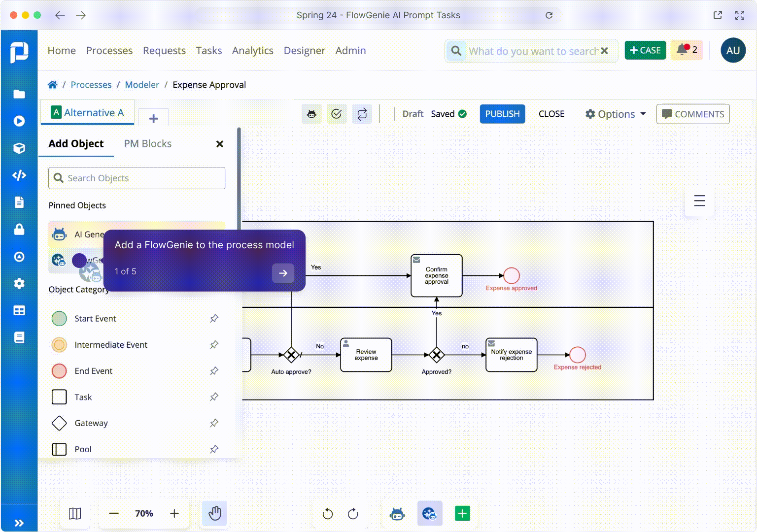Click the validate checkmark toolbar icon

(337, 114)
